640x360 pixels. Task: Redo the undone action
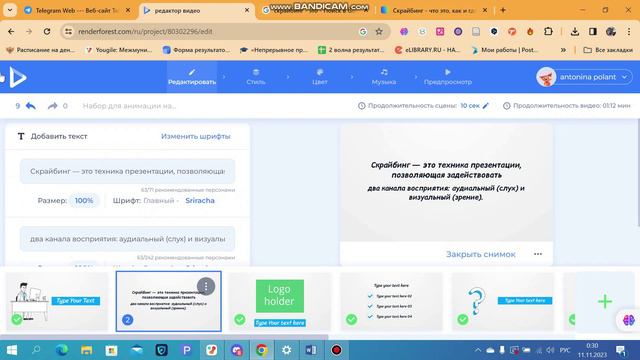coord(53,106)
